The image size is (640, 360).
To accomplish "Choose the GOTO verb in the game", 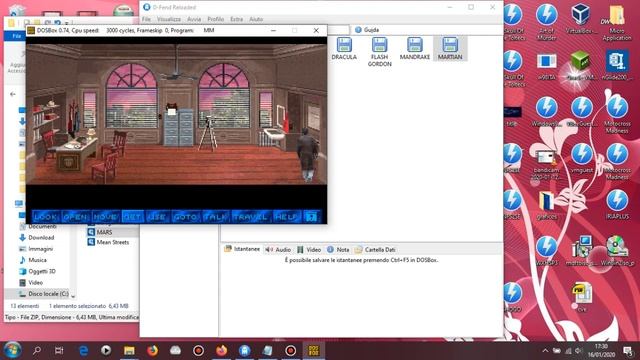I will click(185, 217).
